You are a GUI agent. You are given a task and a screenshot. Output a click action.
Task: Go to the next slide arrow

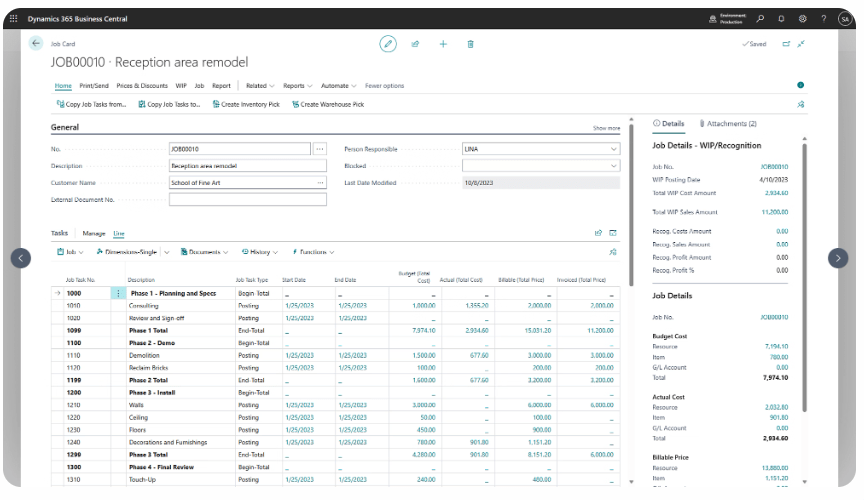(x=838, y=258)
